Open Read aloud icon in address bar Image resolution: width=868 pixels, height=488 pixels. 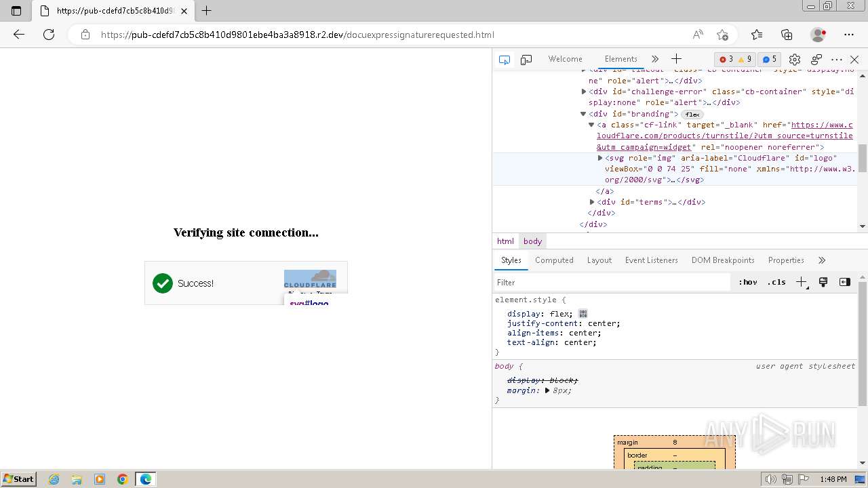pyautogui.click(x=698, y=35)
